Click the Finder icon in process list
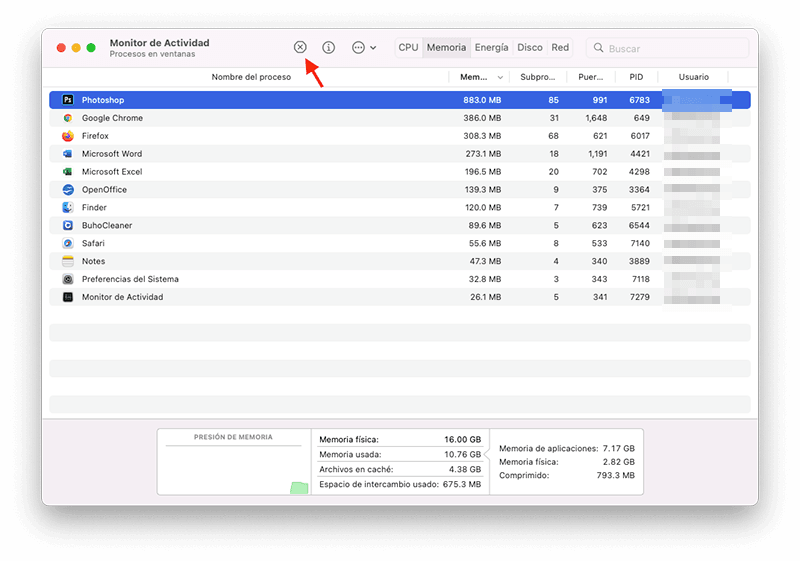The image size is (800, 561). 68,208
